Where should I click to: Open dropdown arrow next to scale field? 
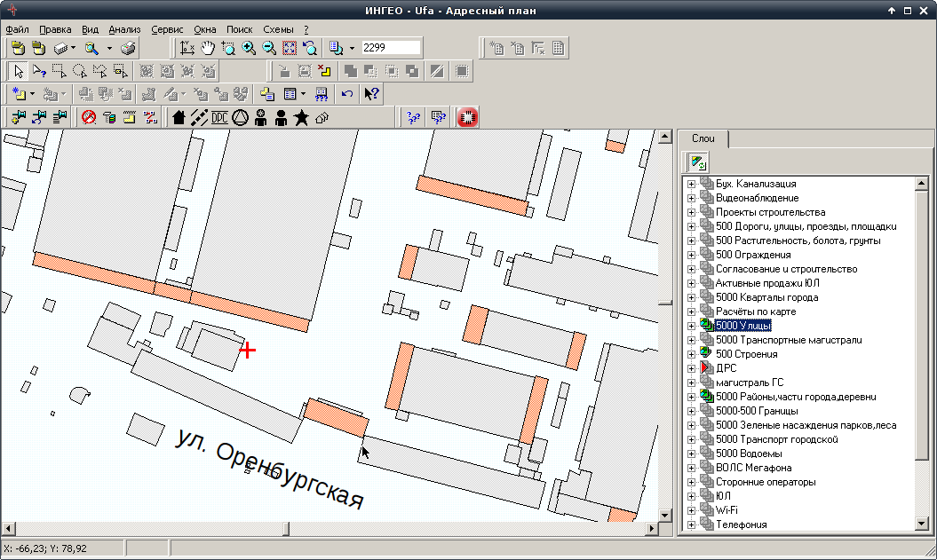[352, 48]
